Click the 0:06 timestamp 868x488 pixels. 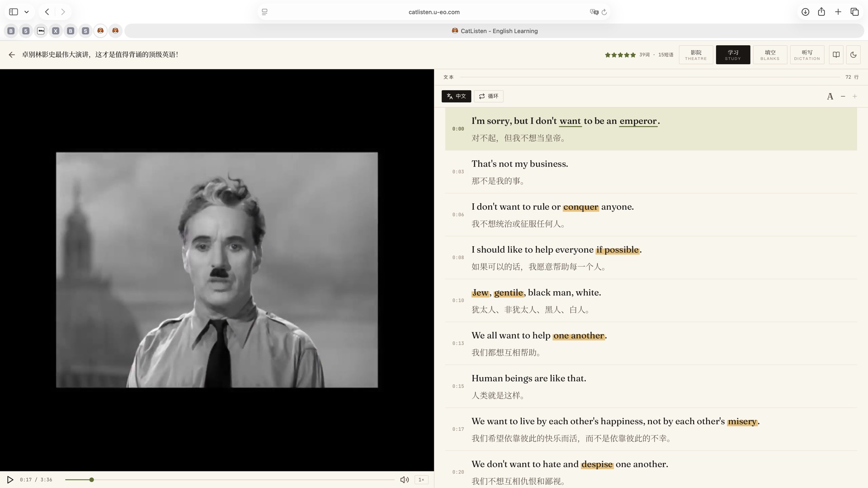pos(458,215)
